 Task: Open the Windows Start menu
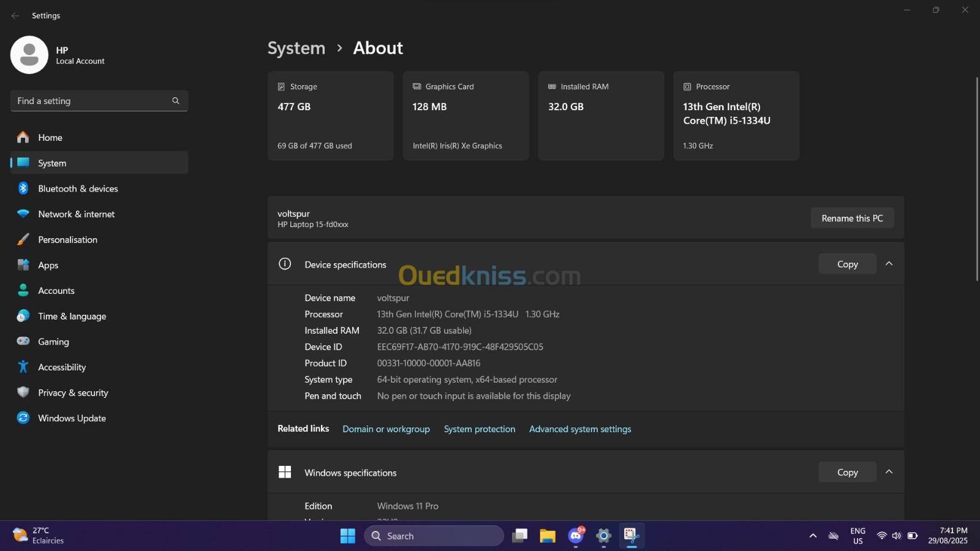(x=347, y=536)
